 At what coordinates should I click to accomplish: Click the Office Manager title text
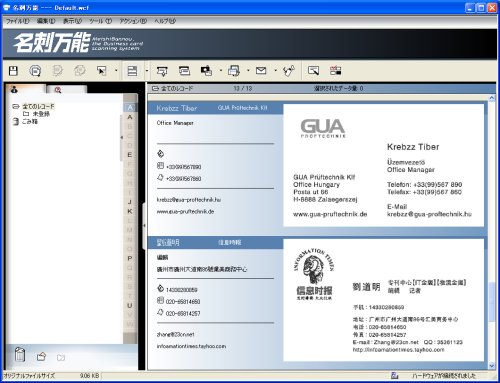(175, 123)
